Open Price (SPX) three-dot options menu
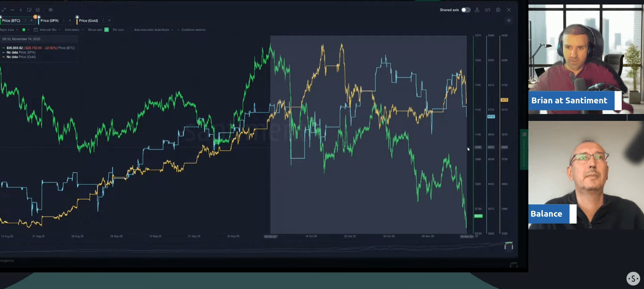This screenshot has width=644, height=289. click(x=64, y=21)
